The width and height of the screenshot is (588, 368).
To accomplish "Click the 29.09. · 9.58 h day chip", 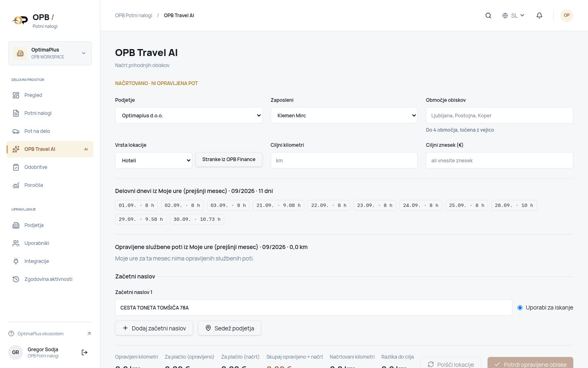I will coord(141,219).
